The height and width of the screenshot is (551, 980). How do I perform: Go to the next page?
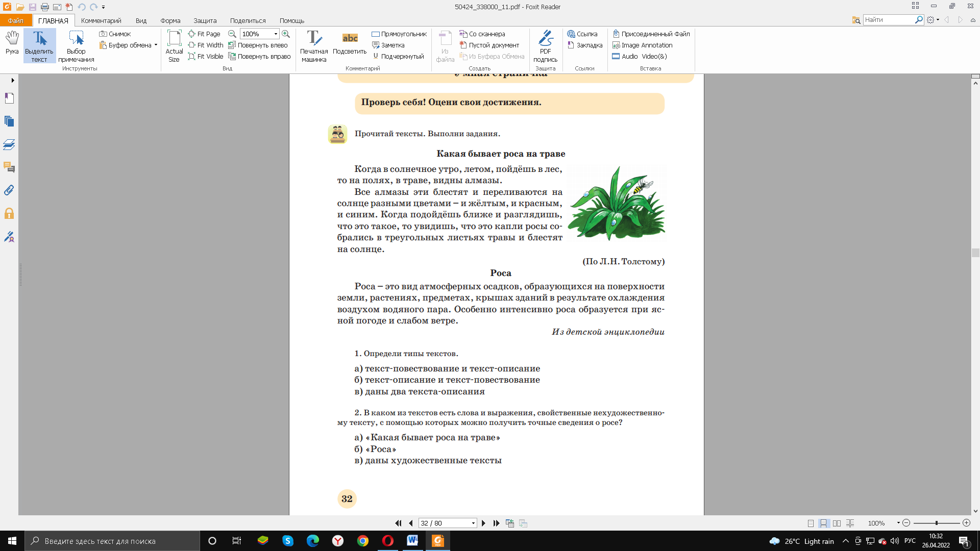483,523
